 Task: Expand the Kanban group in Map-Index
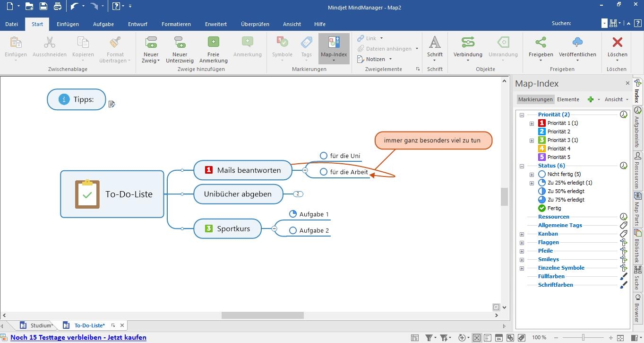point(522,234)
